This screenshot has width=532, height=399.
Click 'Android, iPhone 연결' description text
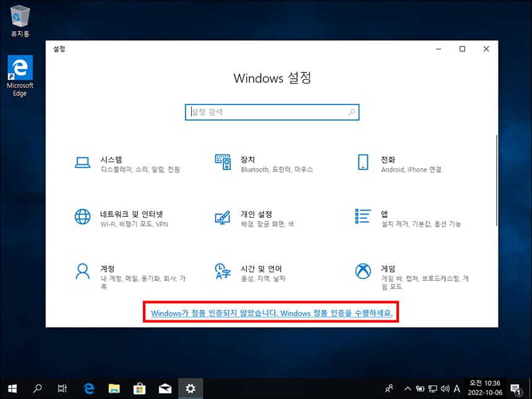tap(411, 169)
